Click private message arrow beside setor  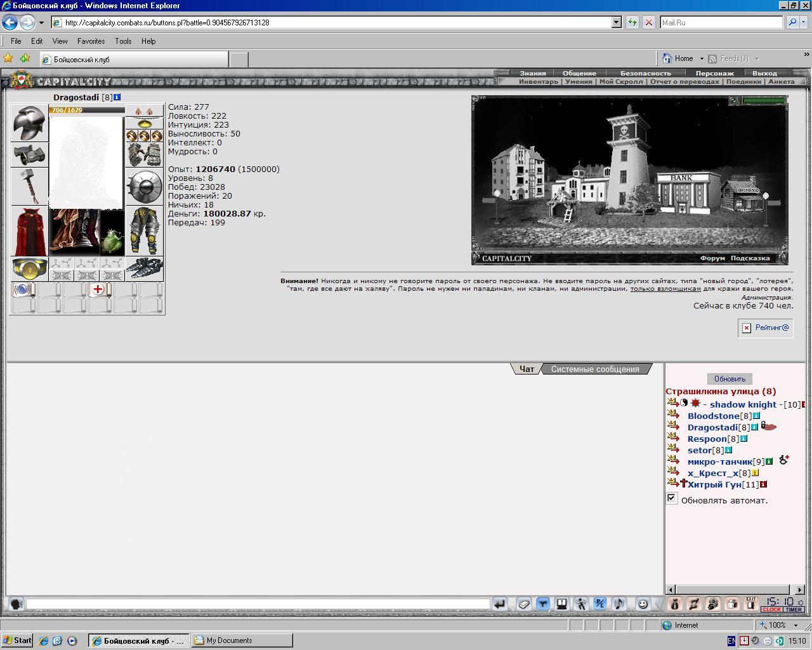click(x=673, y=449)
